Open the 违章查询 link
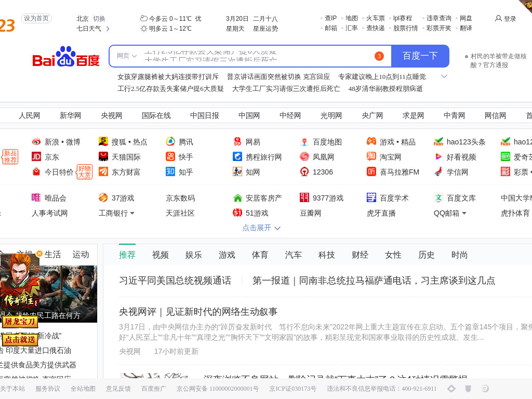Image resolution: width=532 pixels, height=399 pixels. [x=438, y=18]
